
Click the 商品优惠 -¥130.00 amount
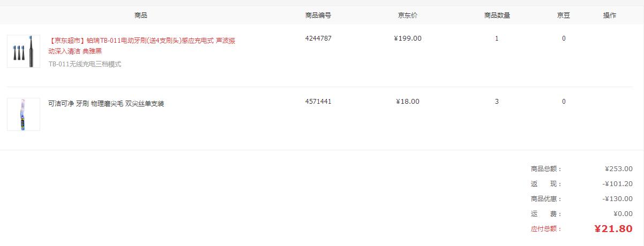(x=617, y=199)
